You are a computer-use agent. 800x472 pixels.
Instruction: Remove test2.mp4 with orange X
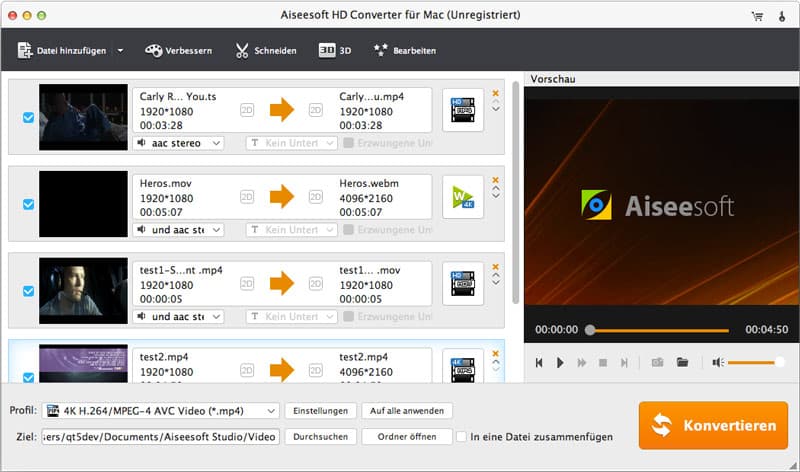pyautogui.click(x=495, y=354)
